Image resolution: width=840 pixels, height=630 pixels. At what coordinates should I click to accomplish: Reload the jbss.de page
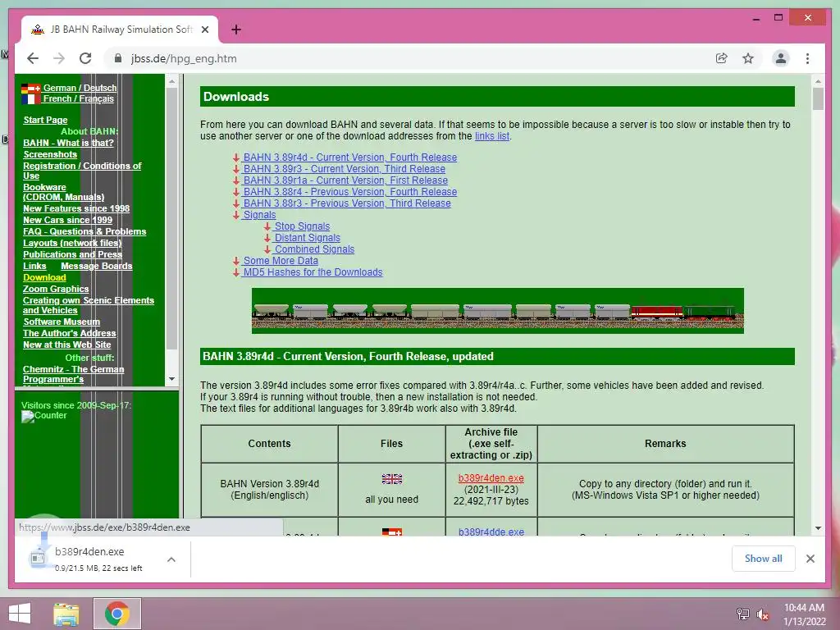click(x=85, y=58)
